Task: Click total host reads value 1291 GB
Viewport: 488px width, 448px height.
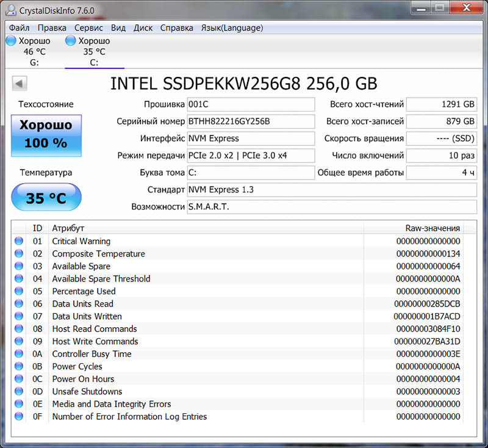Action: (441, 104)
